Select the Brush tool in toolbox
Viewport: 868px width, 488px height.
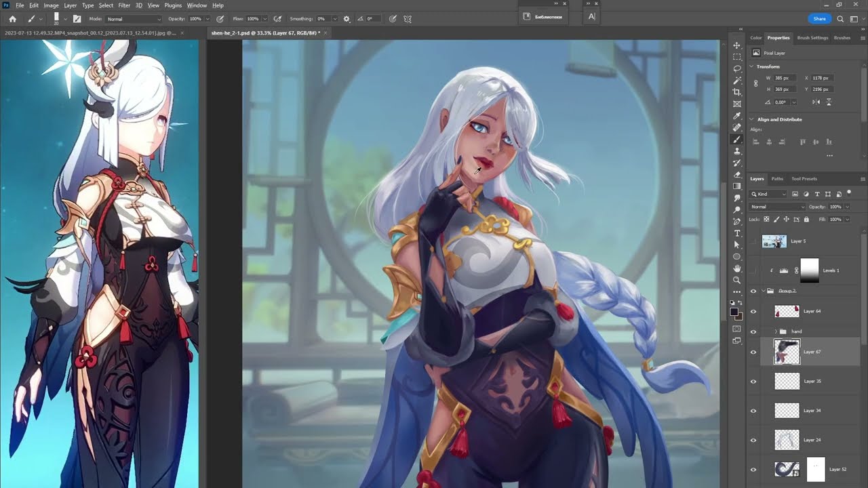737,140
